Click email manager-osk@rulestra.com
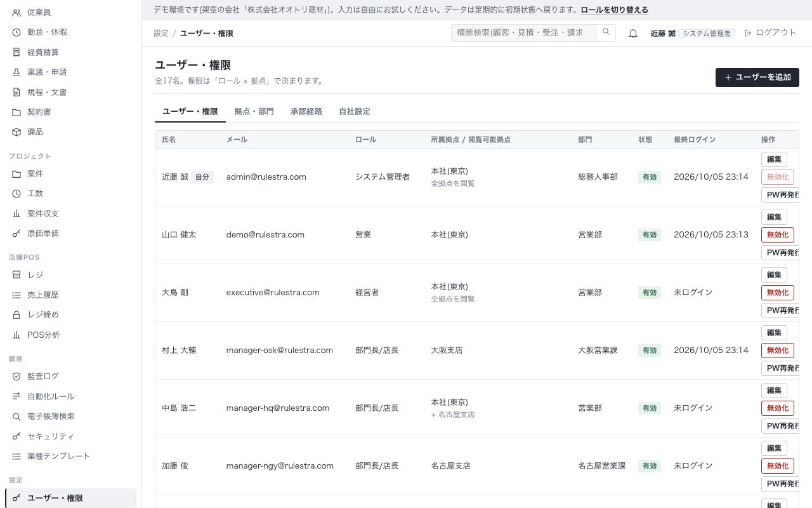The height and width of the screenshot is (508, 812). [x=280, y=351]
